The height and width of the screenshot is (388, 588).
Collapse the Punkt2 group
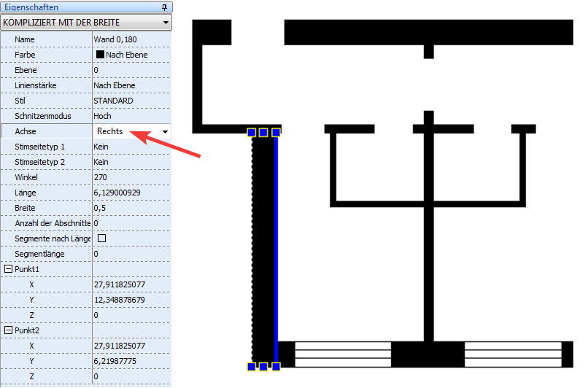click(8, 330)
